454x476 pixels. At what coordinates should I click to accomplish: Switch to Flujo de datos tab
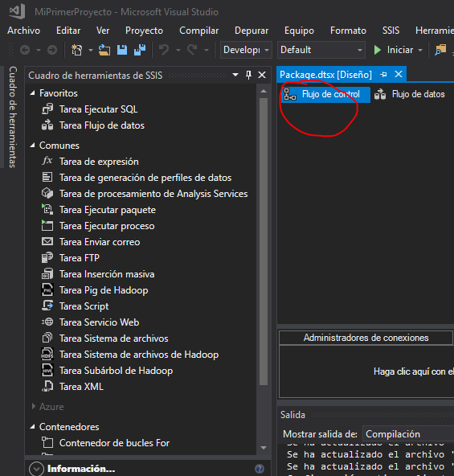pos(410,94)
